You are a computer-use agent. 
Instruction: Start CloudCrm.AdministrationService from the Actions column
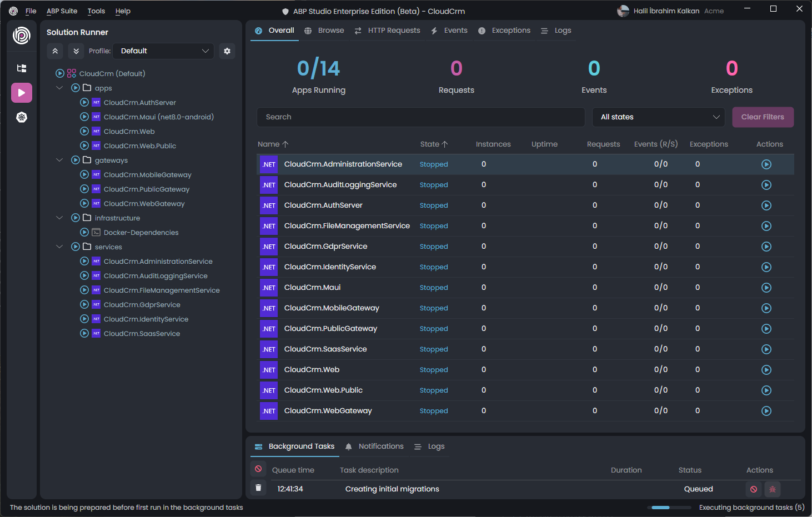pyautogui.click(x=766, y=164)
